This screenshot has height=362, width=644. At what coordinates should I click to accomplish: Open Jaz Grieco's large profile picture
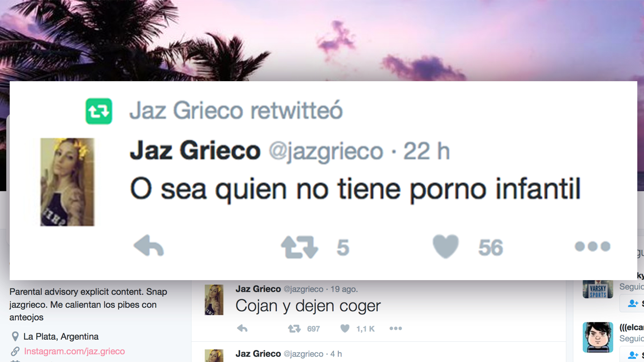coord(67,182)
